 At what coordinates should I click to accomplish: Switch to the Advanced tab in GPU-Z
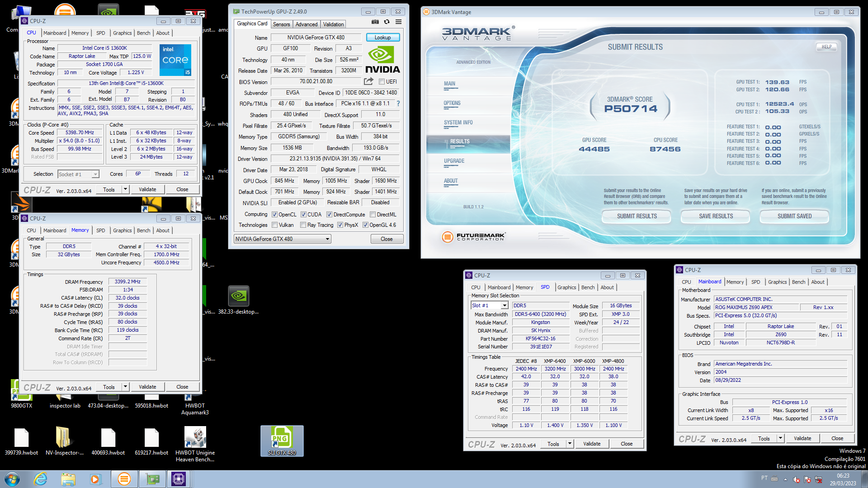click(x=307, y=24)
